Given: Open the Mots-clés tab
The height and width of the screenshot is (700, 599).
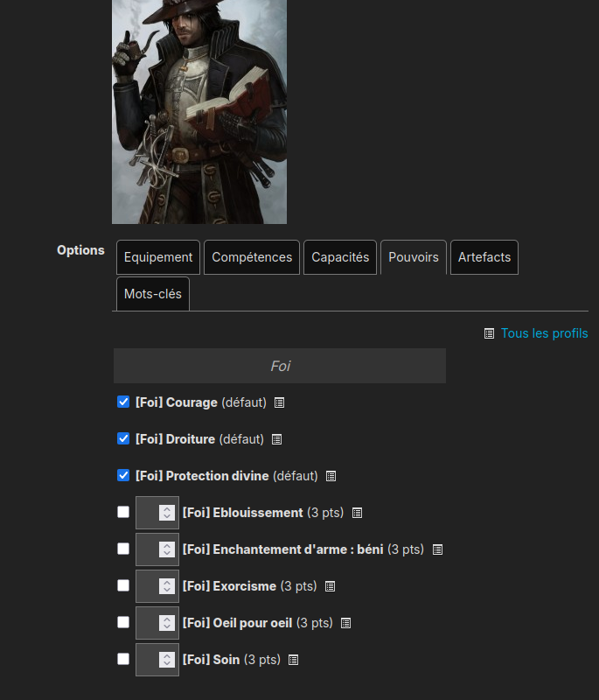Looking at the screenshot, I should (153, 294).
